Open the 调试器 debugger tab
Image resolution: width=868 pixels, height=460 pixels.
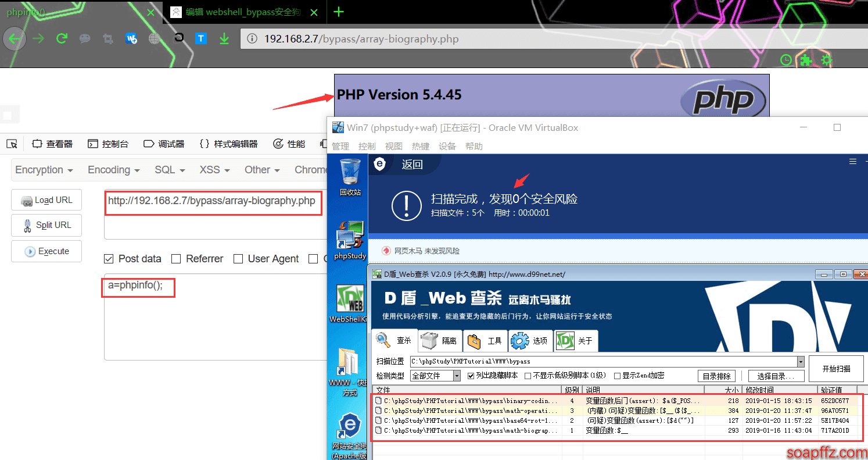click(x=164, y=144)
